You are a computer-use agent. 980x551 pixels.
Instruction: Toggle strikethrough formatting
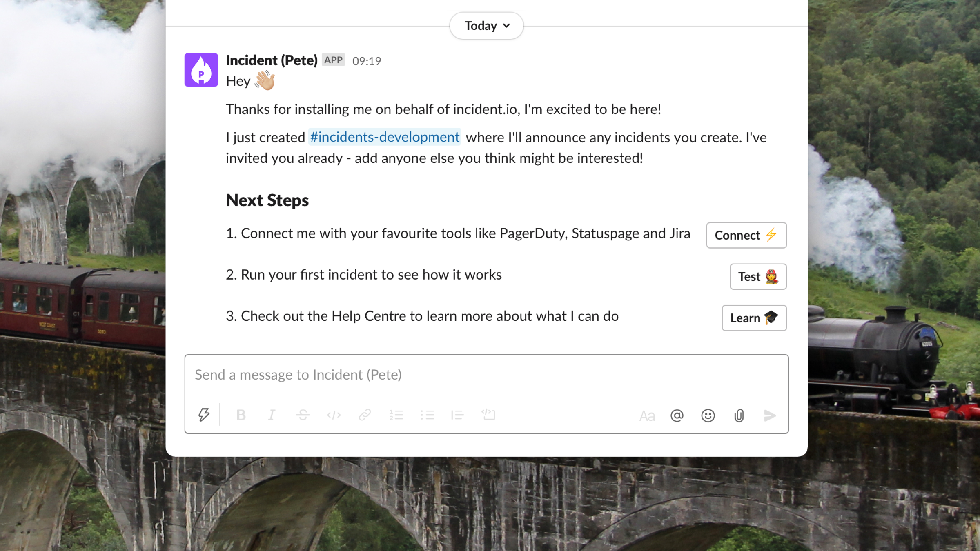[303, 415]
